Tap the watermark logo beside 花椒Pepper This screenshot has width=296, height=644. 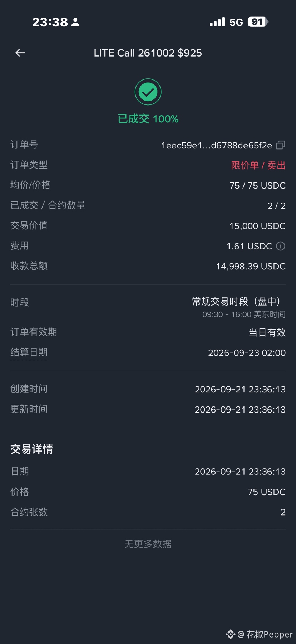(230, 634)
